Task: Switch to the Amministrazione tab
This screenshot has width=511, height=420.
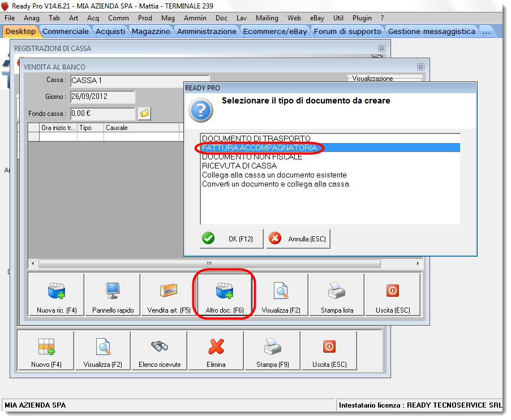Action: point(207,31)
